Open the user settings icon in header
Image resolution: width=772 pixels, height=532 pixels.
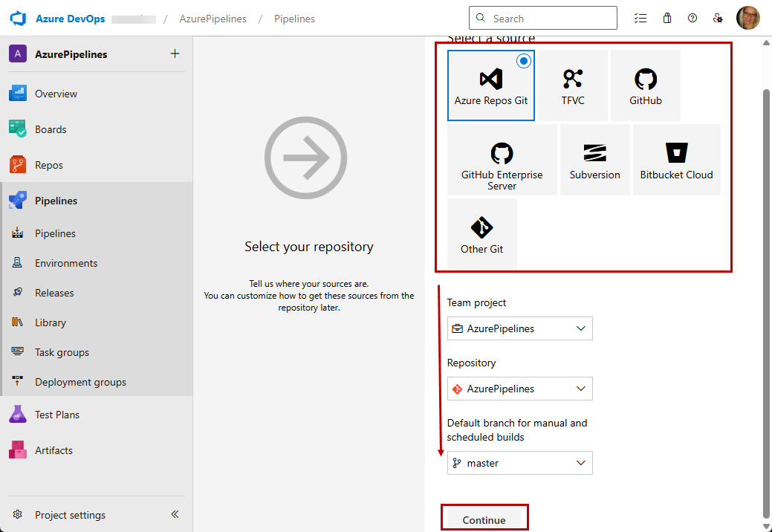pyautogui.click(x=718, y=19)
